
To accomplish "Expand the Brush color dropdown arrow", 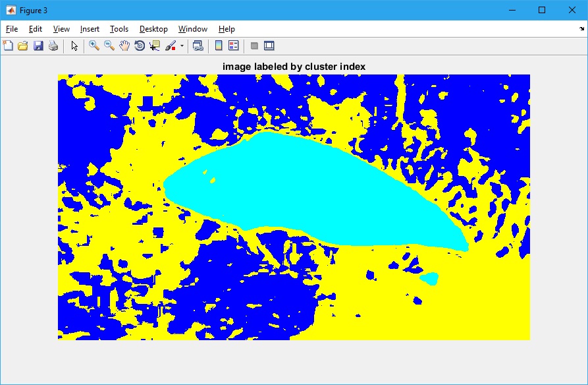I will pos(182,46).
